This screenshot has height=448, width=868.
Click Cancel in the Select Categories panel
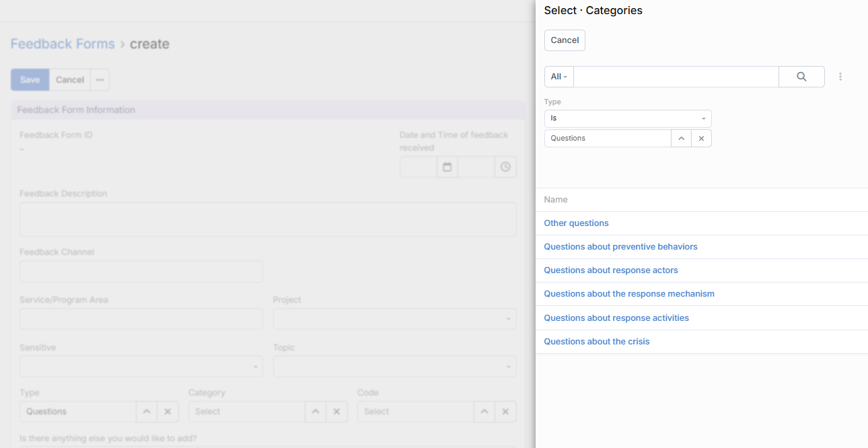[565, 40]
